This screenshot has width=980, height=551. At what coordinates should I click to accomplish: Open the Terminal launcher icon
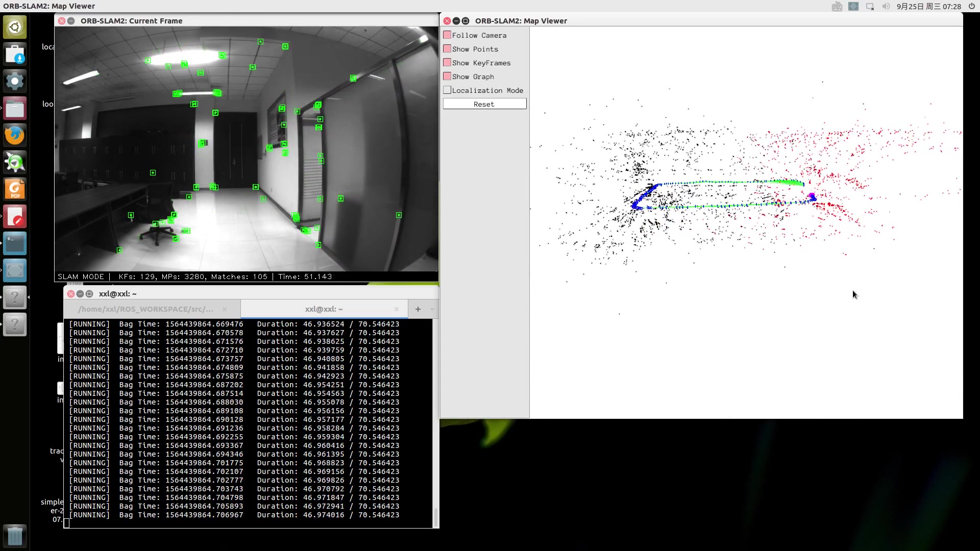15,243
